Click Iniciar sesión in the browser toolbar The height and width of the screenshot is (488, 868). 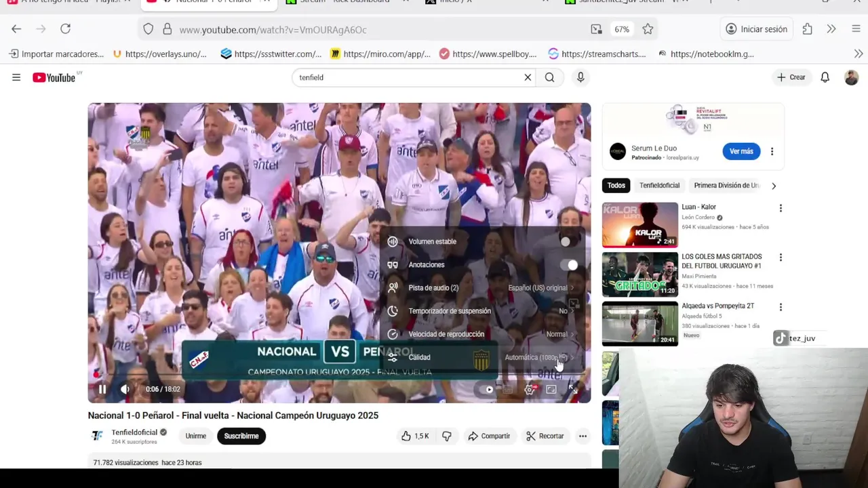pyautogui.click(x=757, y=29)
